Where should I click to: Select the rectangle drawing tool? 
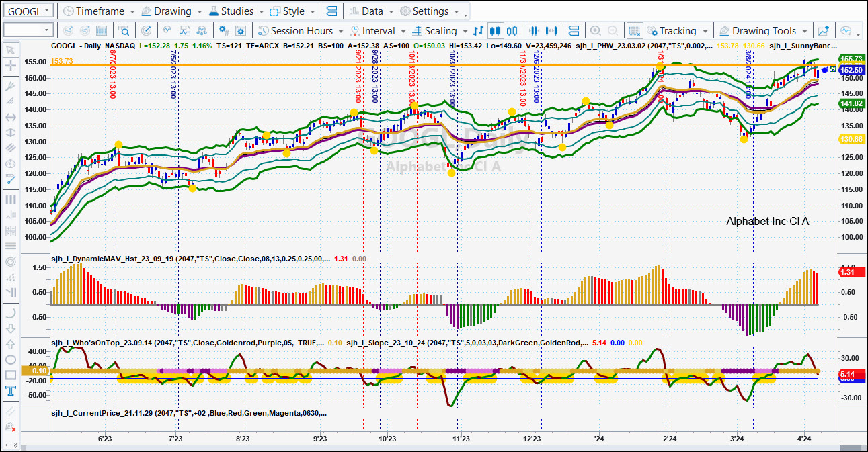click(x=10, y=375)
